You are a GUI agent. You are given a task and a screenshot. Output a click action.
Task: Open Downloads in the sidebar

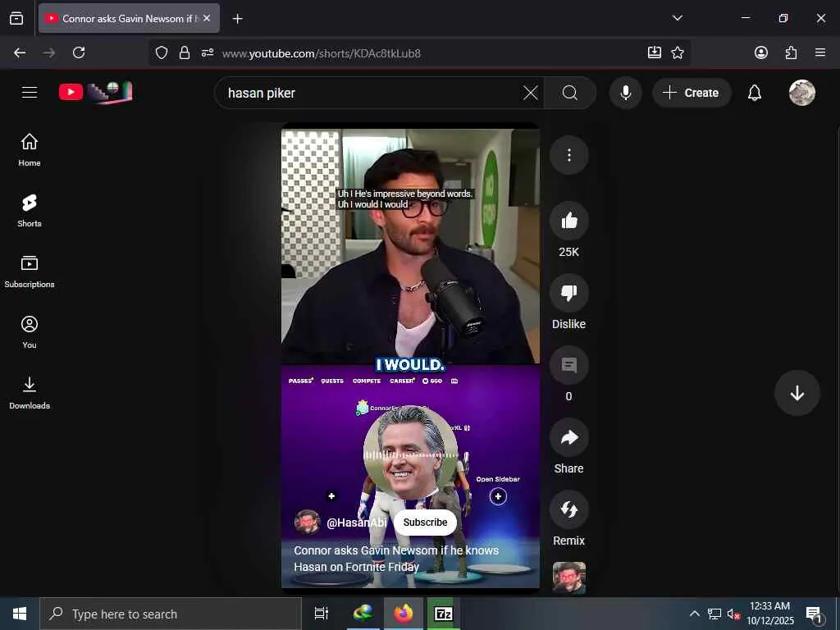tap(30, 393)
